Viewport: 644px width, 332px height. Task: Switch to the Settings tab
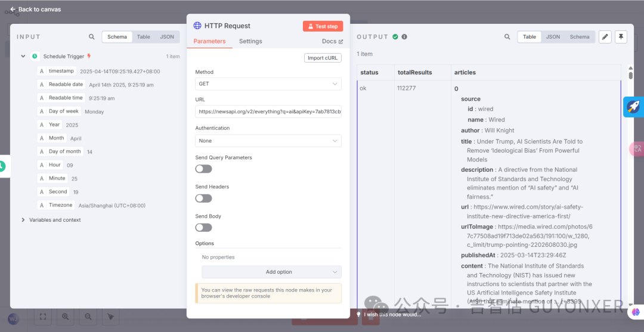coord(250,41)
